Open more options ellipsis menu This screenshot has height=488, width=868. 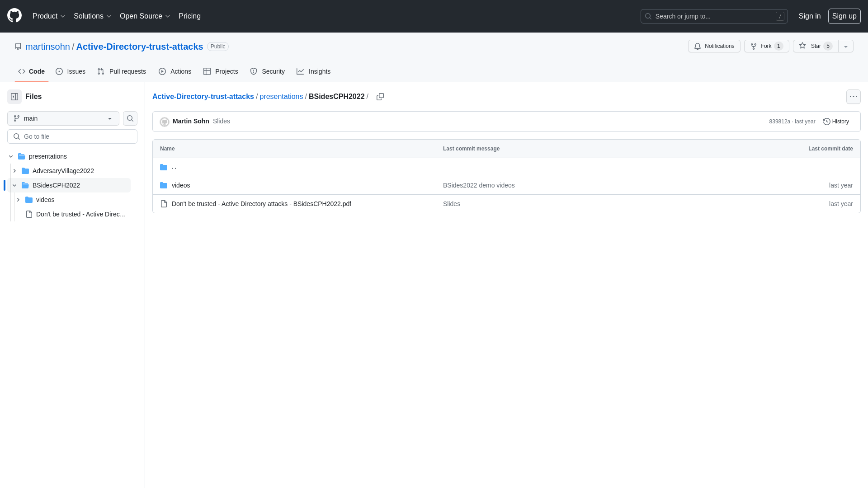pyautogui.click(x=853, y=97)
